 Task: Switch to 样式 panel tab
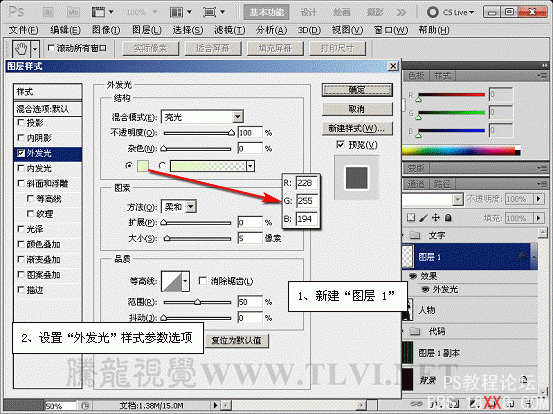(442, 75)
